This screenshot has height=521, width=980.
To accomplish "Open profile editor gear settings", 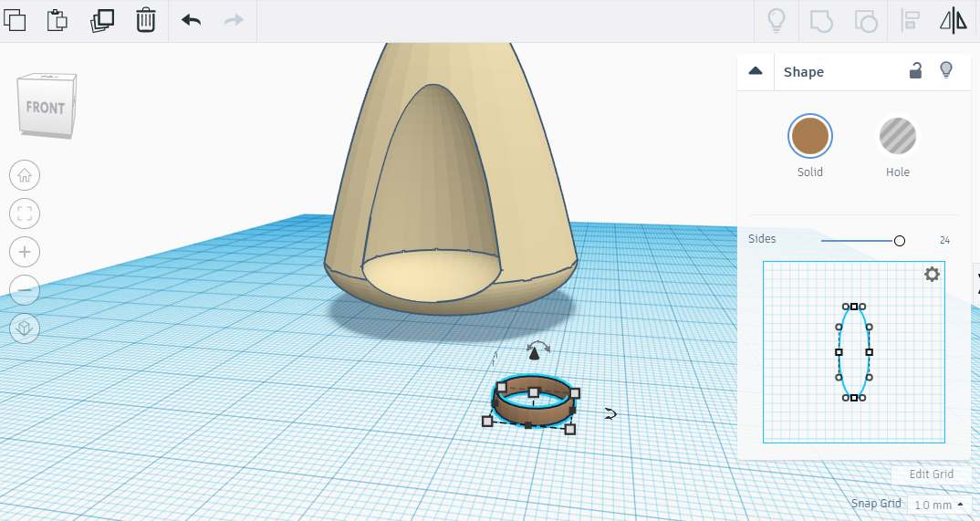I will coord(932,275).
